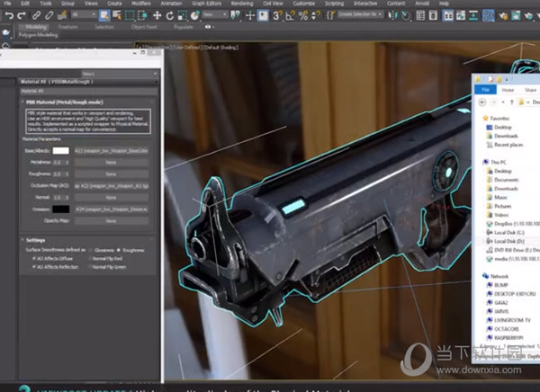Check the AO Affects Diffuse checkbox

[34, 258]
